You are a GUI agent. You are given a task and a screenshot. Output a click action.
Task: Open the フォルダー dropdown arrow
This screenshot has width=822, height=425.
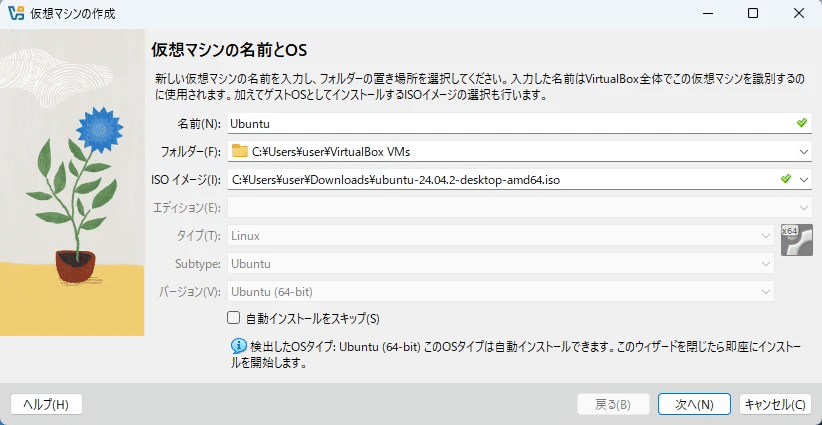(804, 151)
